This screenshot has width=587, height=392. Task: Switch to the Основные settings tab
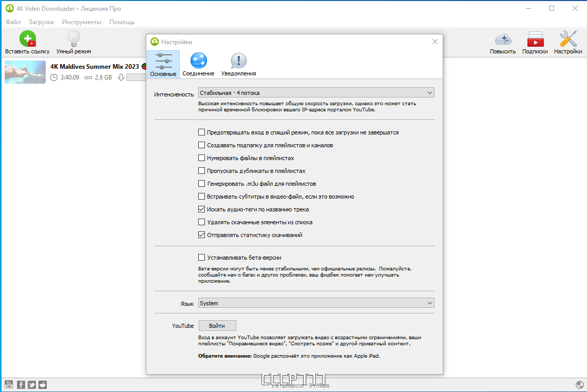pos(163,64)
